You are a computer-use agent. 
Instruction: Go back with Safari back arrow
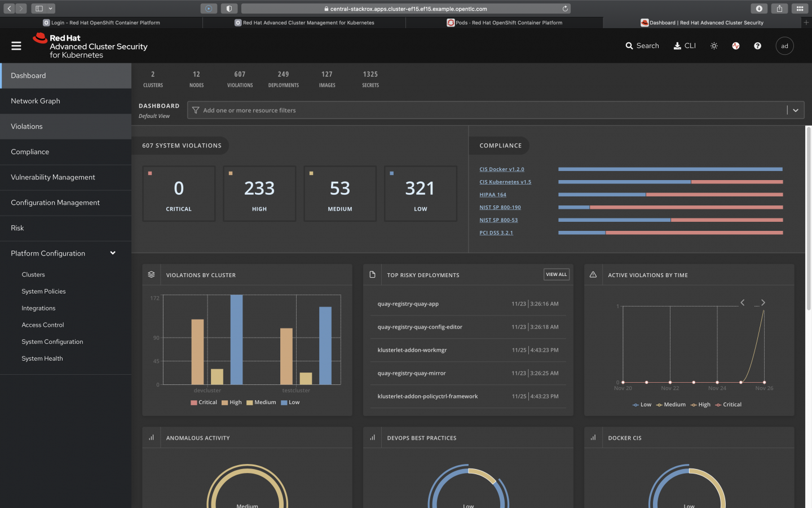[x=9, y=8]
